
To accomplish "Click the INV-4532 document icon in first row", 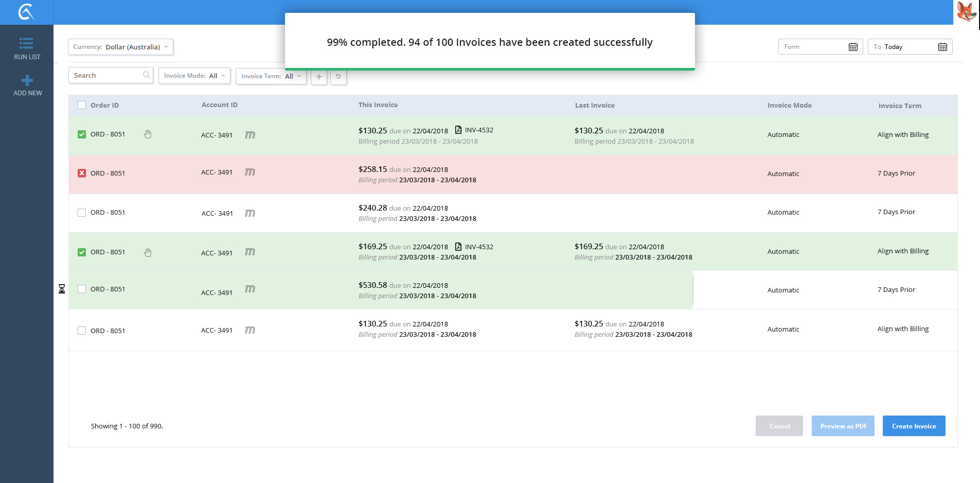I will point(458,130).
